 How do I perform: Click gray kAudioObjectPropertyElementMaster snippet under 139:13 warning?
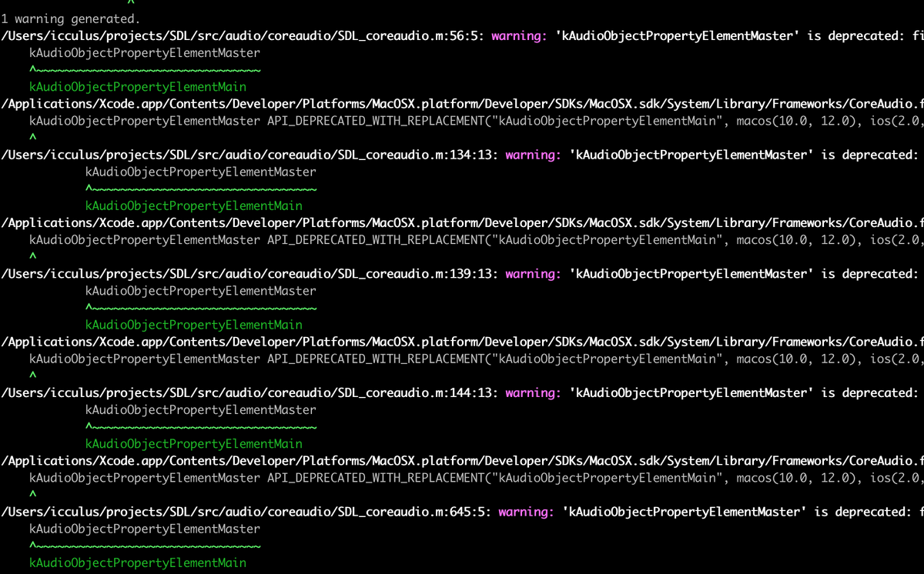coord(201,291)
